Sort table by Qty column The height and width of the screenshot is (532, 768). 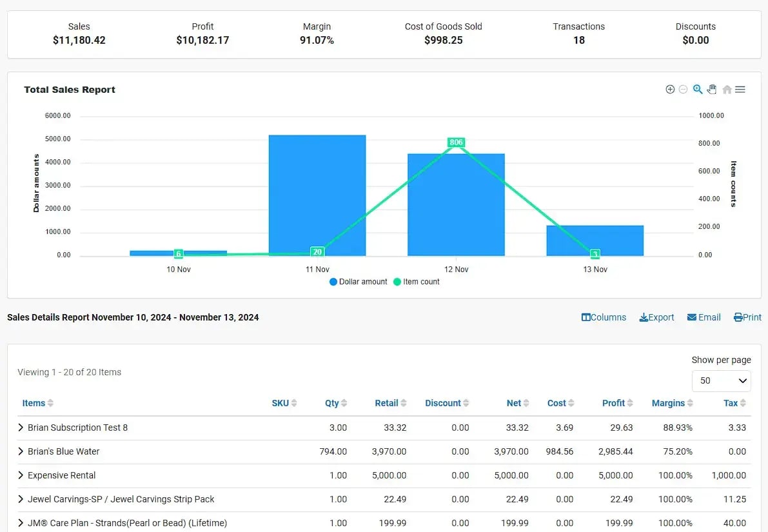(336, 403)
